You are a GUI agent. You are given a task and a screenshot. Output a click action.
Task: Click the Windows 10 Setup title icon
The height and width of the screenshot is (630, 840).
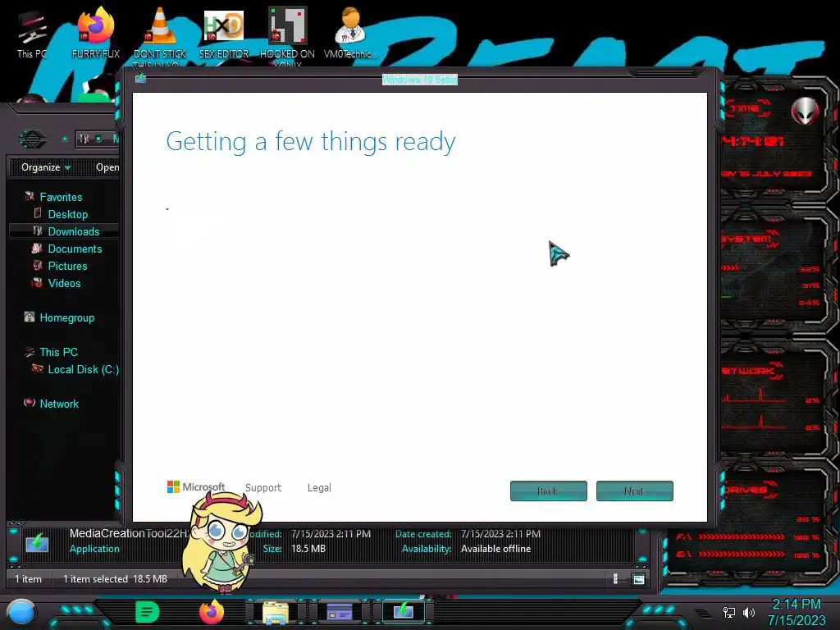(x=140, y=79)
